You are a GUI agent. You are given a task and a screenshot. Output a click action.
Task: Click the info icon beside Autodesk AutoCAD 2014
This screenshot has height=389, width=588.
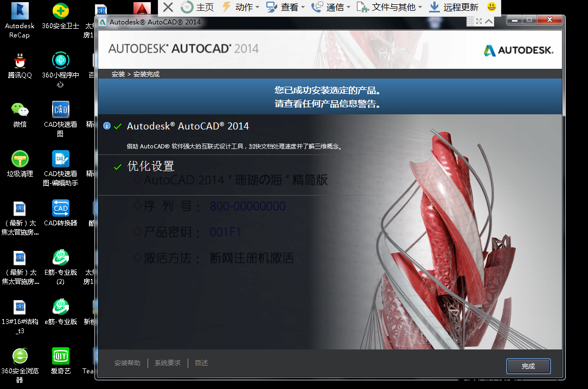coord(107,126)
